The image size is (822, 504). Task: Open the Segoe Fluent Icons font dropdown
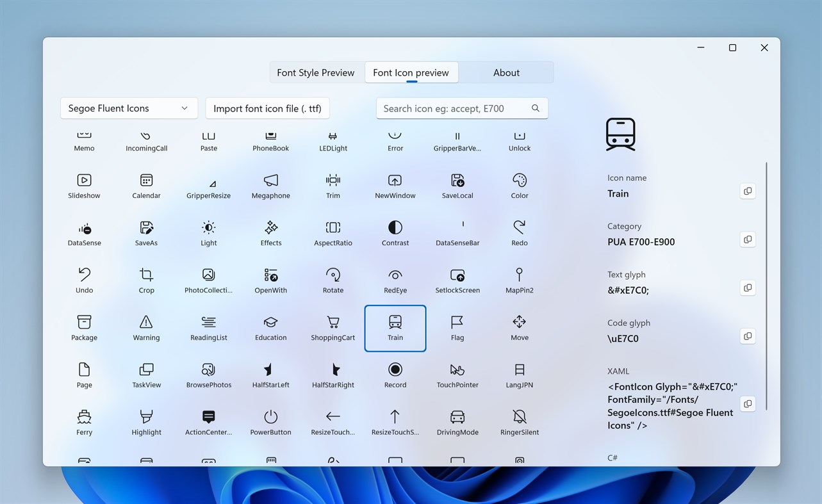pyautogui.click(x=129, y=108)
